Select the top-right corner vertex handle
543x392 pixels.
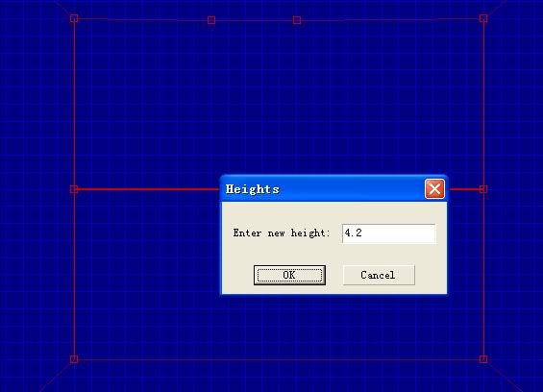483,18
